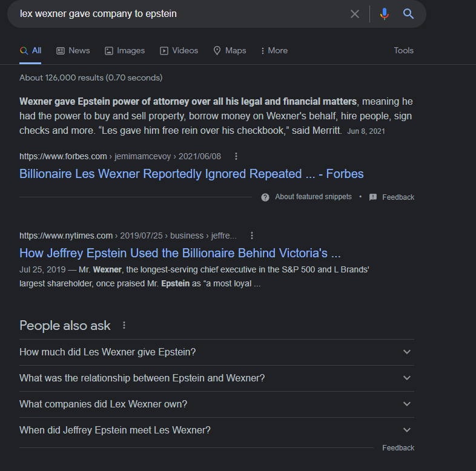Open the three-dot menu for the nytimes result

tap(252, 236)
